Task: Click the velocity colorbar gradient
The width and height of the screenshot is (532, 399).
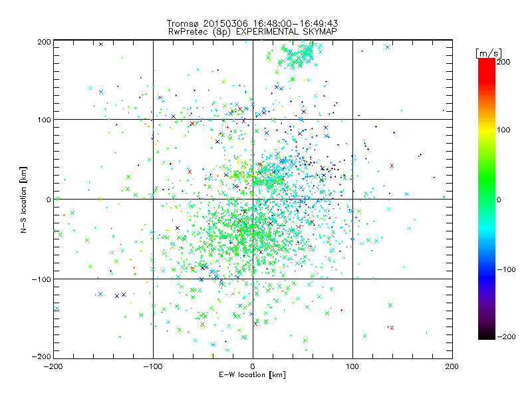Action: click(x=487, y=199)
